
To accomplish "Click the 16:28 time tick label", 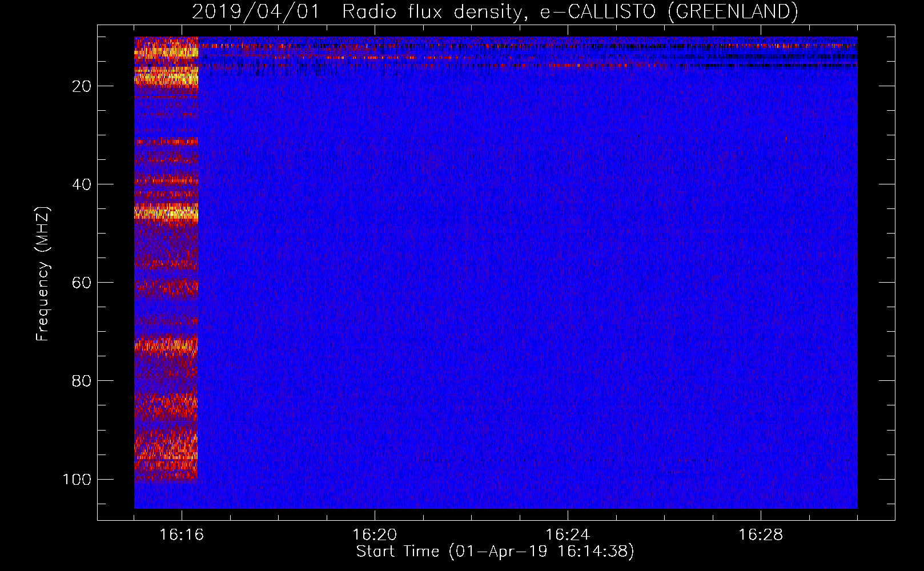I will (761, 535).
